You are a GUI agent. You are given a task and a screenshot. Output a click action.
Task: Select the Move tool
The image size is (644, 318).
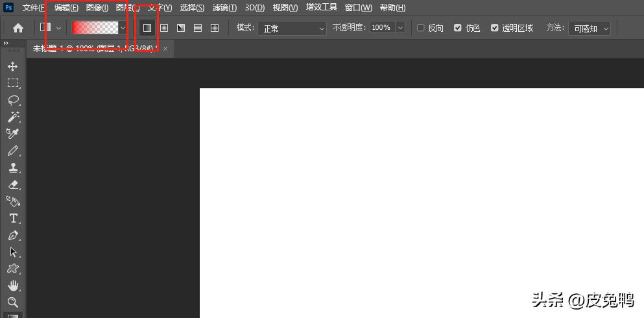[x=12, y=67]
